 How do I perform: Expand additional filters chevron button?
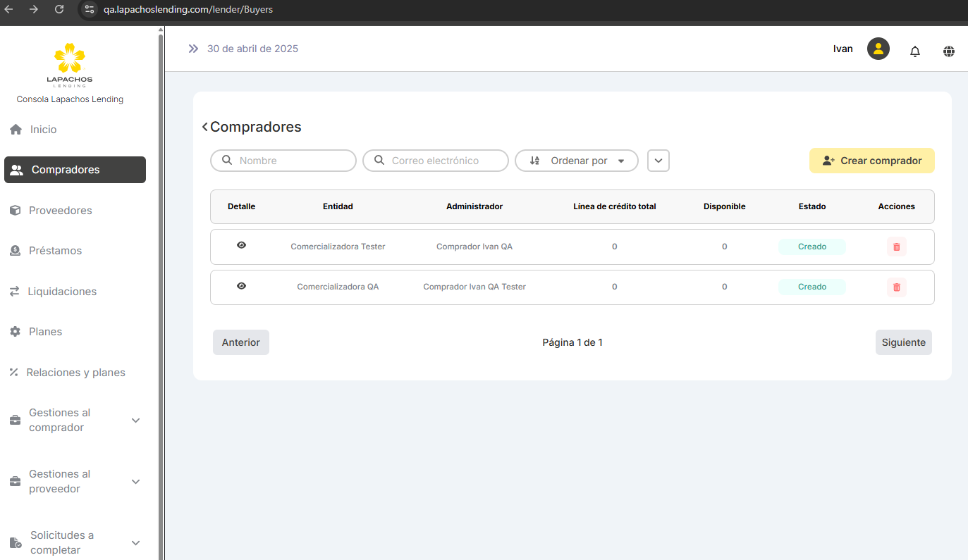[x=658, y=161]
